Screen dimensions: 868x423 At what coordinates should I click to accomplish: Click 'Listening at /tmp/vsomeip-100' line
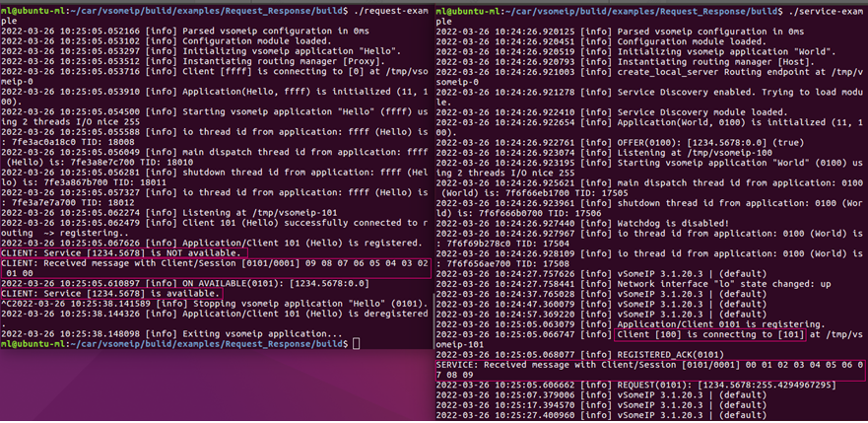(x=603, y=152)
